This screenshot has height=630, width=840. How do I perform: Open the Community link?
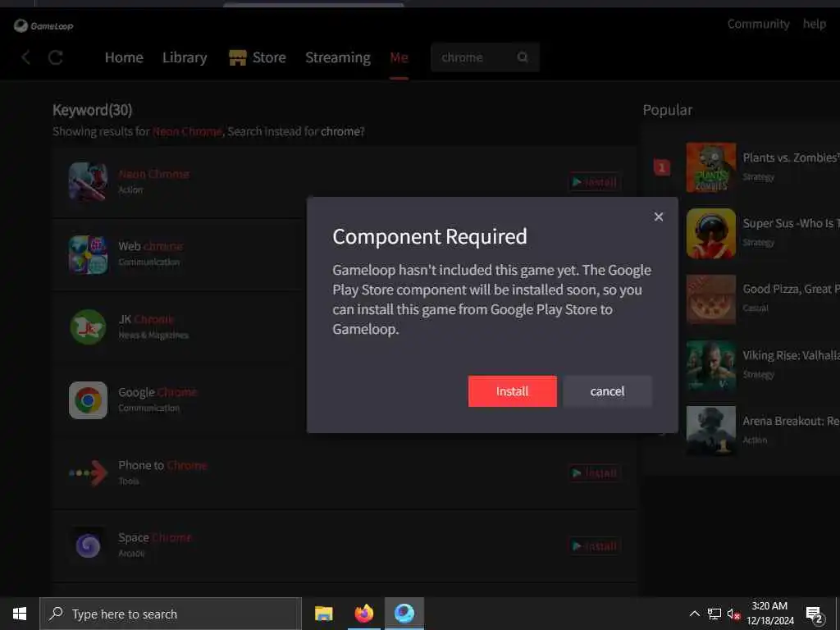(758, 24)
